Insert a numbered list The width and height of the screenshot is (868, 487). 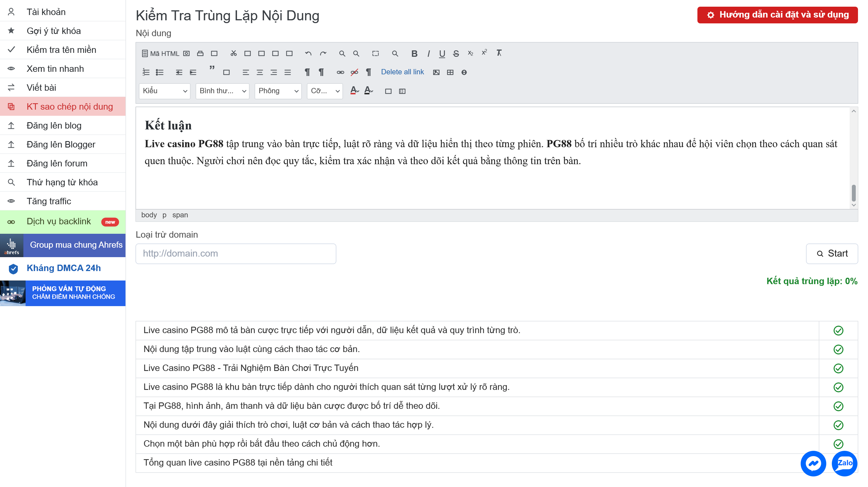(146, 72)
